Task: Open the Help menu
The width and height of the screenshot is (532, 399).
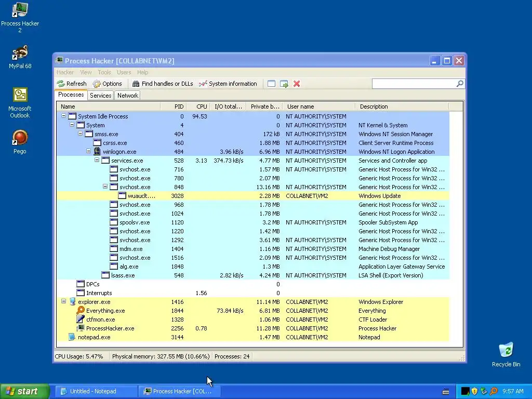Action: [142, 72]
